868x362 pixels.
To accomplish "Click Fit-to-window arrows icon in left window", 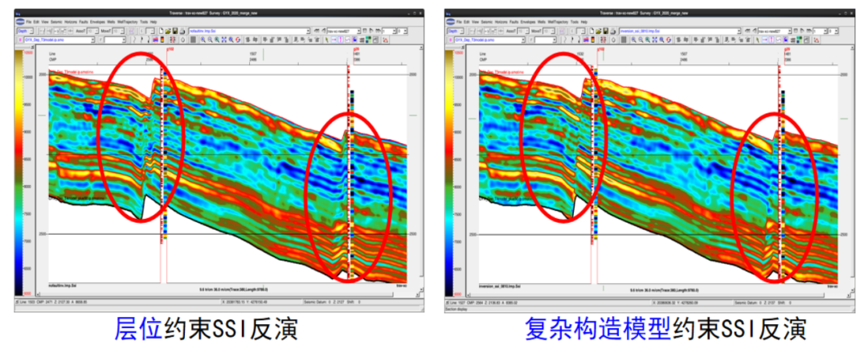I will coord(223,40).
